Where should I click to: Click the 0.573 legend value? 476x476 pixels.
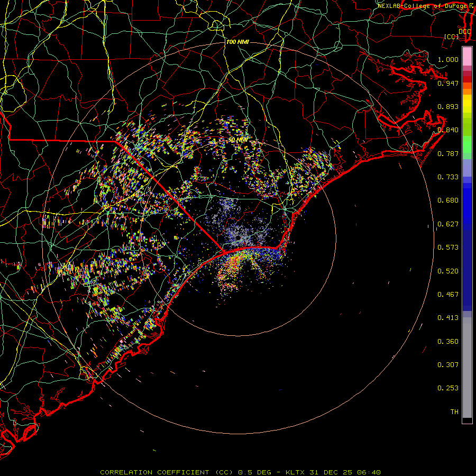(448, 247)
